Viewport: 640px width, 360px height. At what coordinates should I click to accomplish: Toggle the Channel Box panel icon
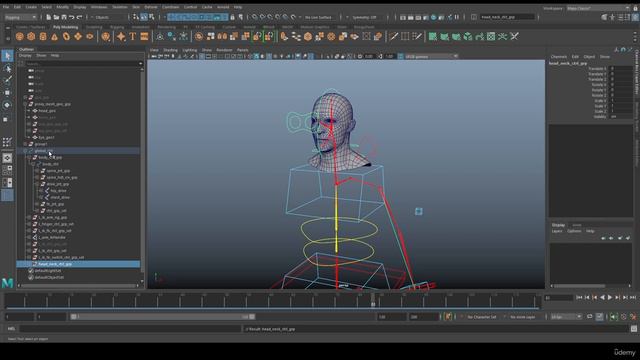click(635, 17)
